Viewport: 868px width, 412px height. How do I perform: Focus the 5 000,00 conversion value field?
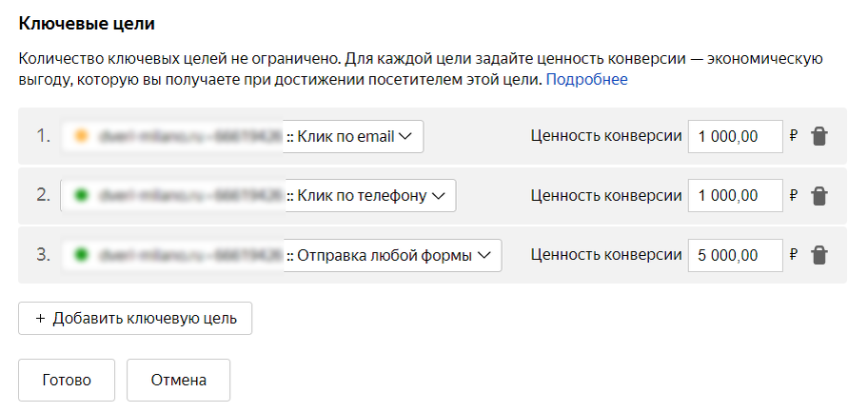click(x=735, y=255)
